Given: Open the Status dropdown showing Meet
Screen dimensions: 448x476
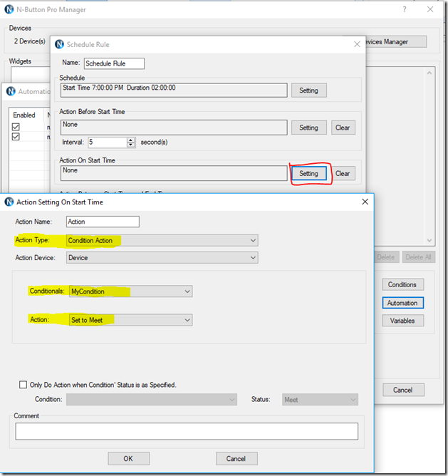Looking at the screenshot, I should tap(321, 400).
